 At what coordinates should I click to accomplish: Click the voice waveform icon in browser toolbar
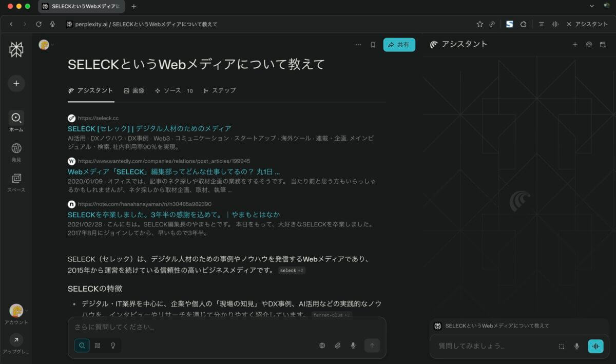click(x=555, y=24)
